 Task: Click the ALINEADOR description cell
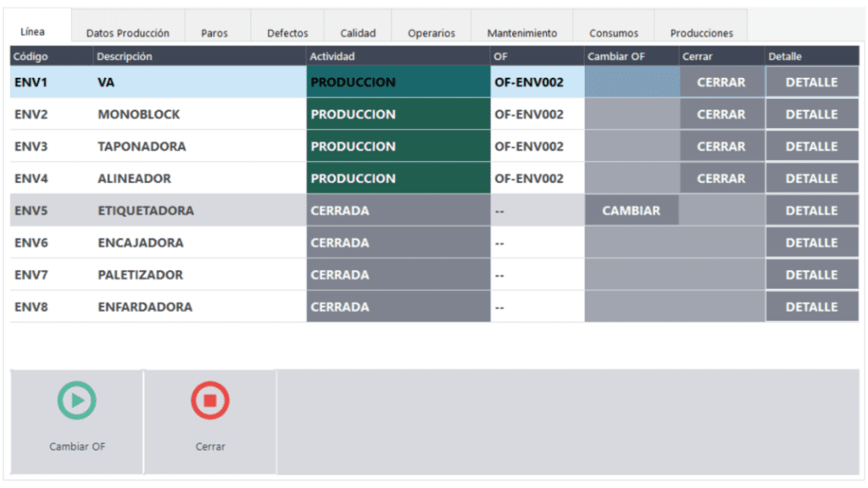[200, 178]
